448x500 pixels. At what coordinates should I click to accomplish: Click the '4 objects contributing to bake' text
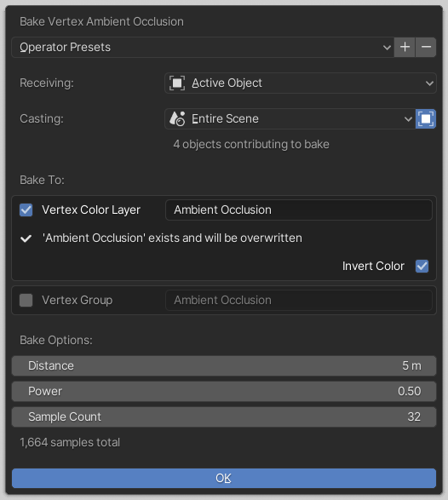point(251,145)
